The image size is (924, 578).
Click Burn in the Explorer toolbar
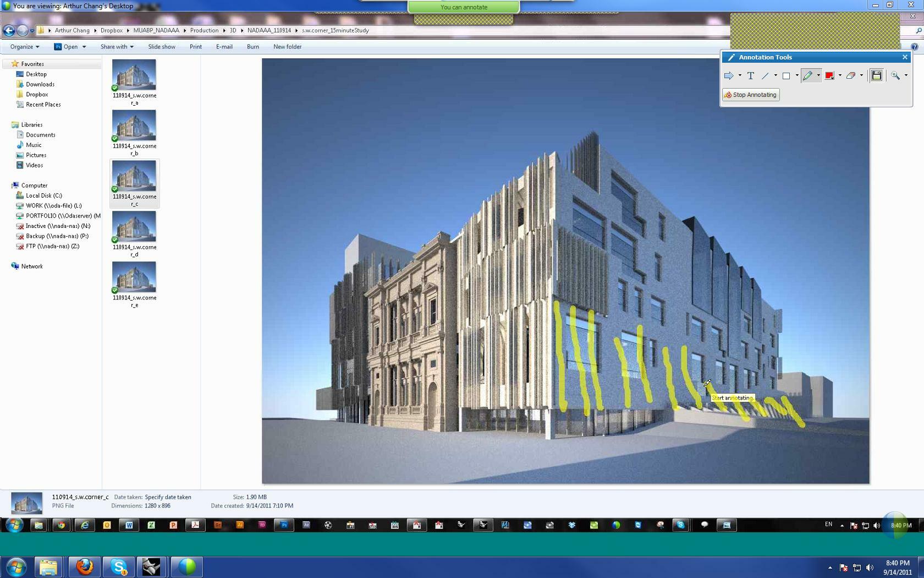(x=253, y=47)
